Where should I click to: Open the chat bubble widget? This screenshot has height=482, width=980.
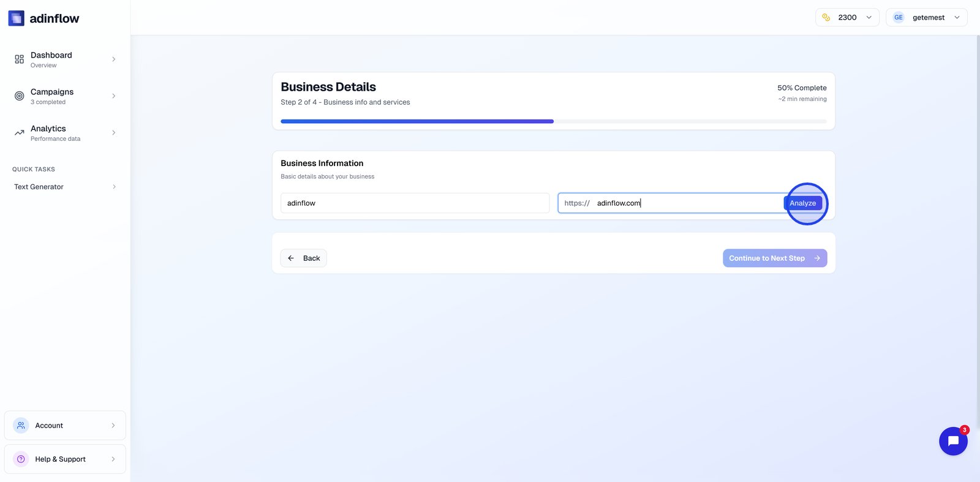tap(953, 441)
